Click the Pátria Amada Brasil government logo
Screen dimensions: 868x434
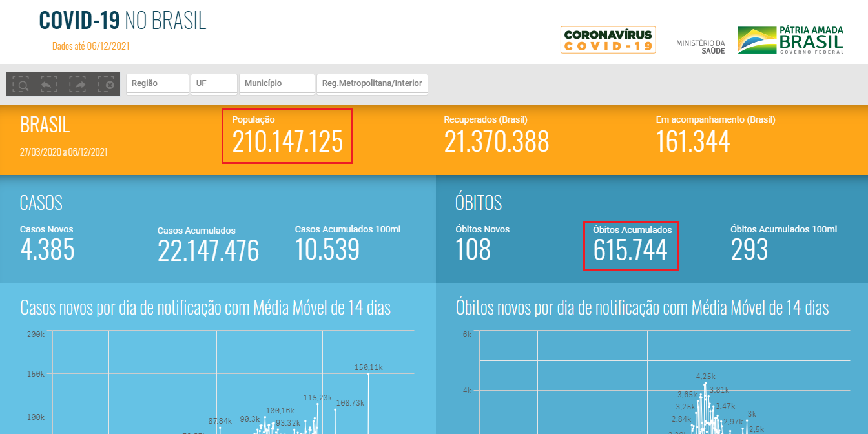[x=791, y=40]
